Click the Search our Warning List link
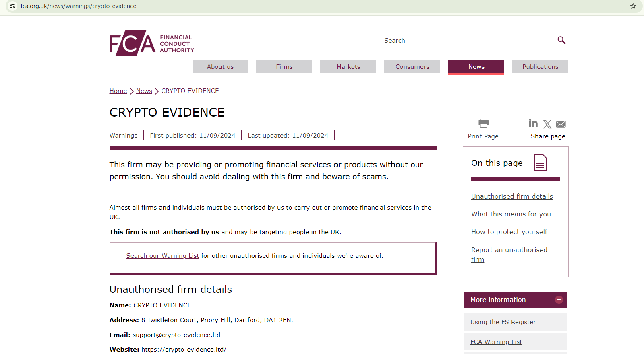Image resolution: width=644 pixels, height=354 pixels. tap(162, 256)
